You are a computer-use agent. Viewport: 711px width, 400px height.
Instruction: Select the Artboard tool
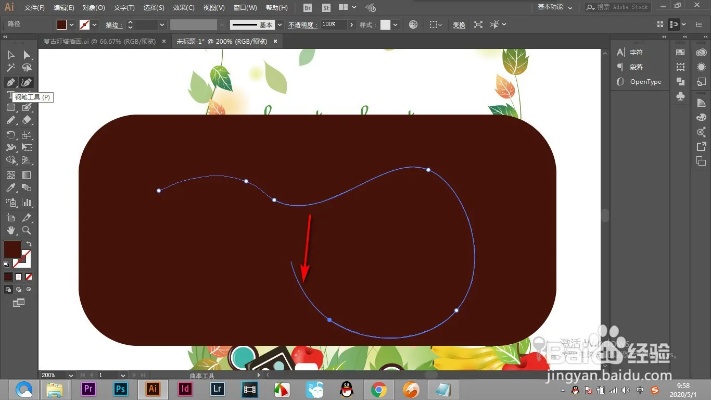pyautogui.click(x=11, y=218)
